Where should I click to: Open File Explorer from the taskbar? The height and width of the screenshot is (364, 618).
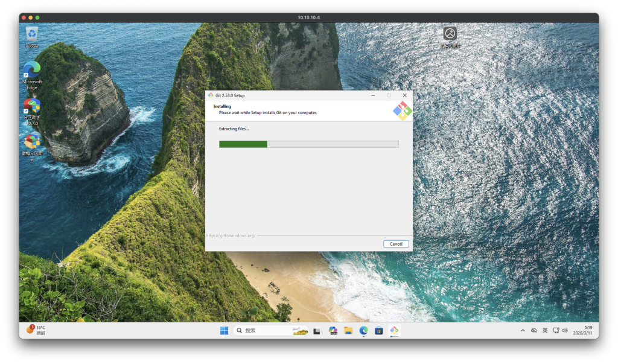(348, 330)
